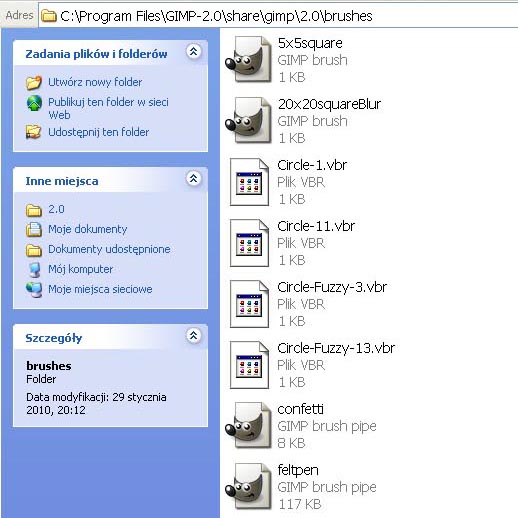518x518 pixels.
Task: Click the Circle-11.vbr file name
Action: point(316,226)
